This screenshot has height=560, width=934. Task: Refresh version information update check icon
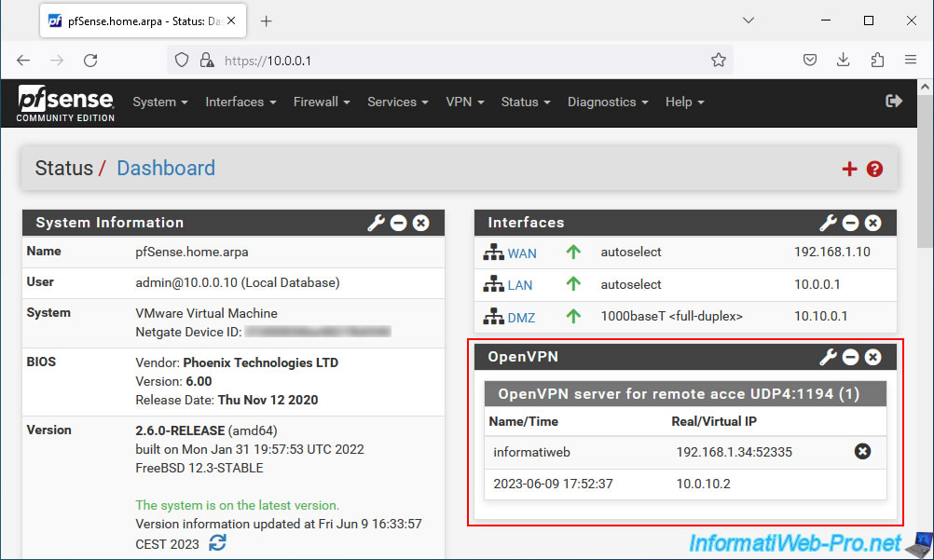(x=217, y=542)
